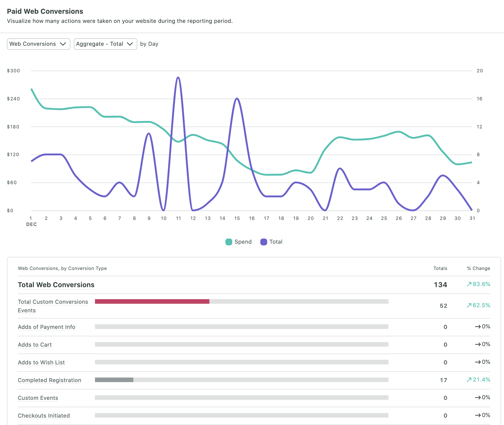504x425 pixels.
Task: Click the green upward arrow next to 83.6%
Action: (469, 284)
